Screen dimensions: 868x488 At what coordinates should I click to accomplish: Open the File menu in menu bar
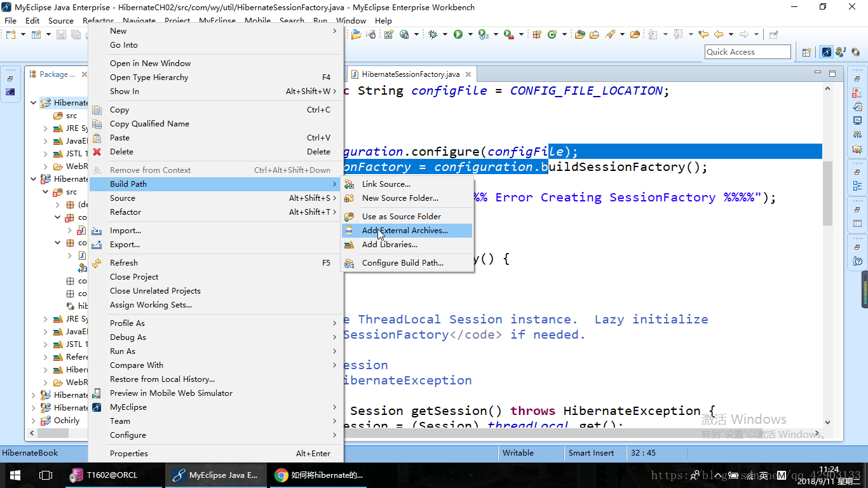pos(11,20)
